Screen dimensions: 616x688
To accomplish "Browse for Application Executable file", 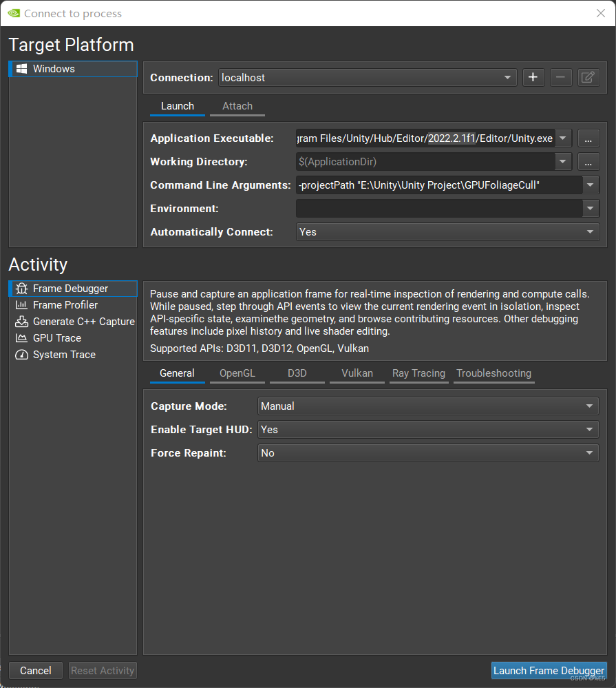I will coord(588,138).
